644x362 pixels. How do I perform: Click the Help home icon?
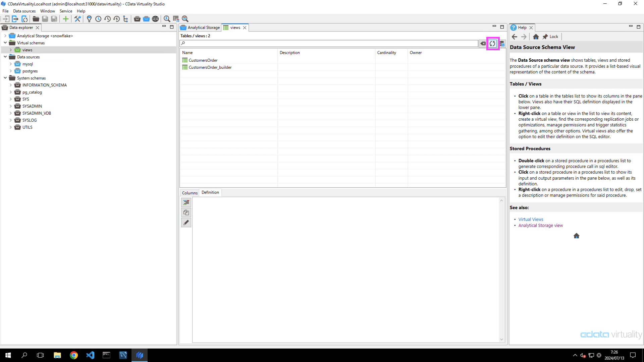click(536, 37)
